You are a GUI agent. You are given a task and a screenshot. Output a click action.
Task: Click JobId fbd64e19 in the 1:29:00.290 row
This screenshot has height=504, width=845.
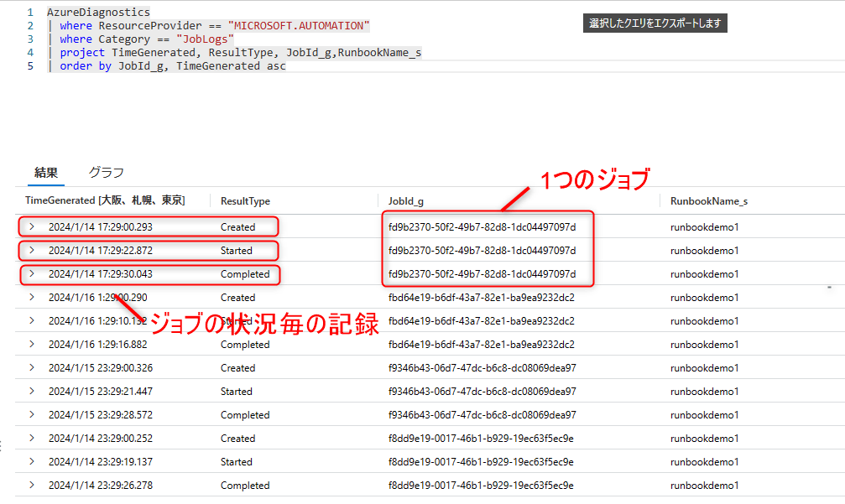tap(482, 297)
